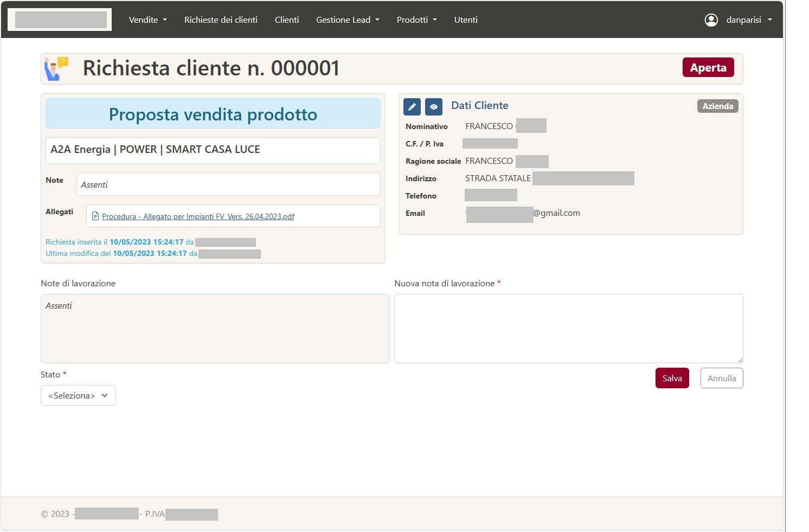Go to Richieste dei clienti page
This screenshot has width=809, height=532.
pos(221,20)
